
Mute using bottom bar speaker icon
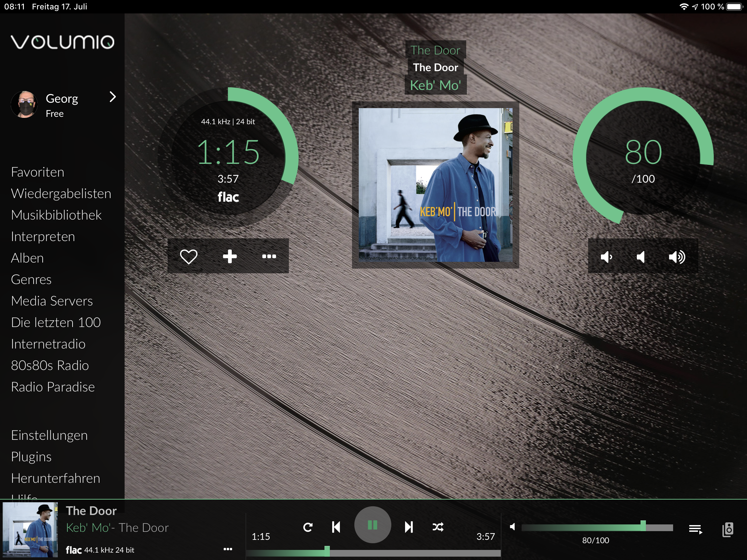point(513,526)
